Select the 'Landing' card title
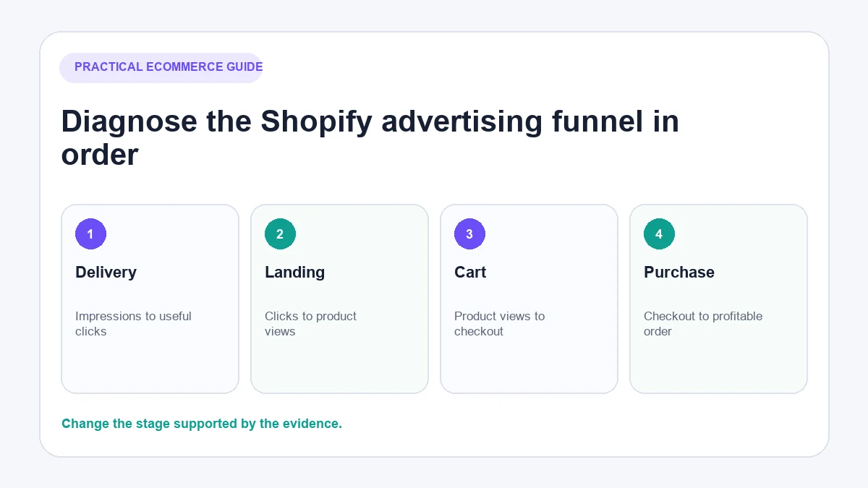The width and height of the screenshot is (868, 488). (294, 273)
